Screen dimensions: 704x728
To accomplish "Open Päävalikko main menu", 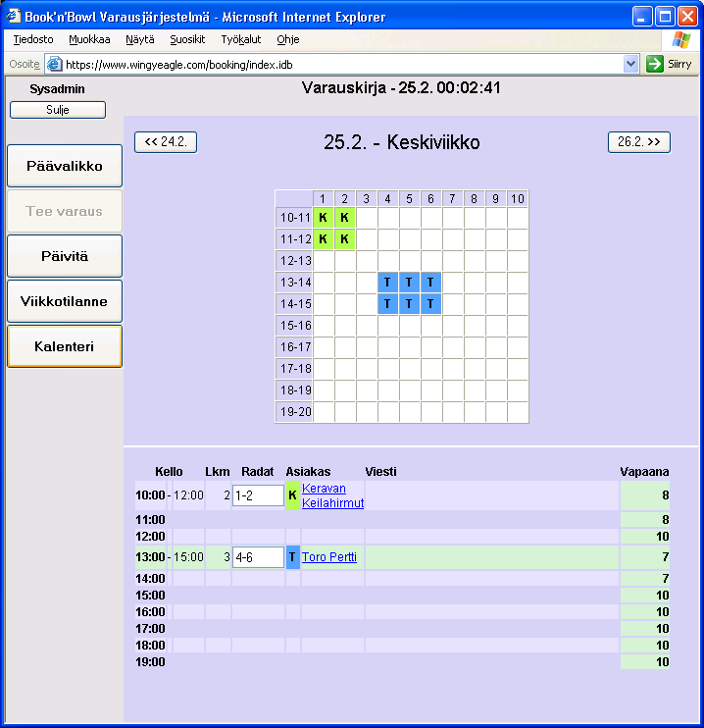I will coord(65,166).
